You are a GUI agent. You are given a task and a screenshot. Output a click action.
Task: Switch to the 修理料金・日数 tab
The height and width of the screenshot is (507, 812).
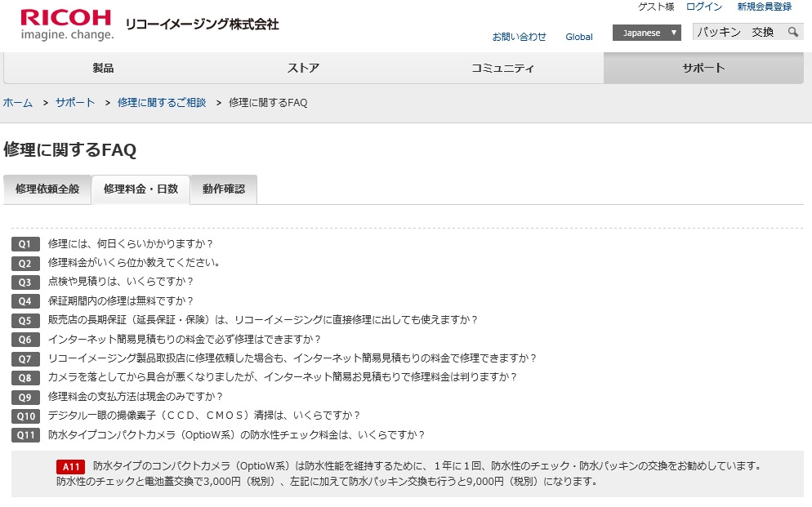click(x=141, y=189)
